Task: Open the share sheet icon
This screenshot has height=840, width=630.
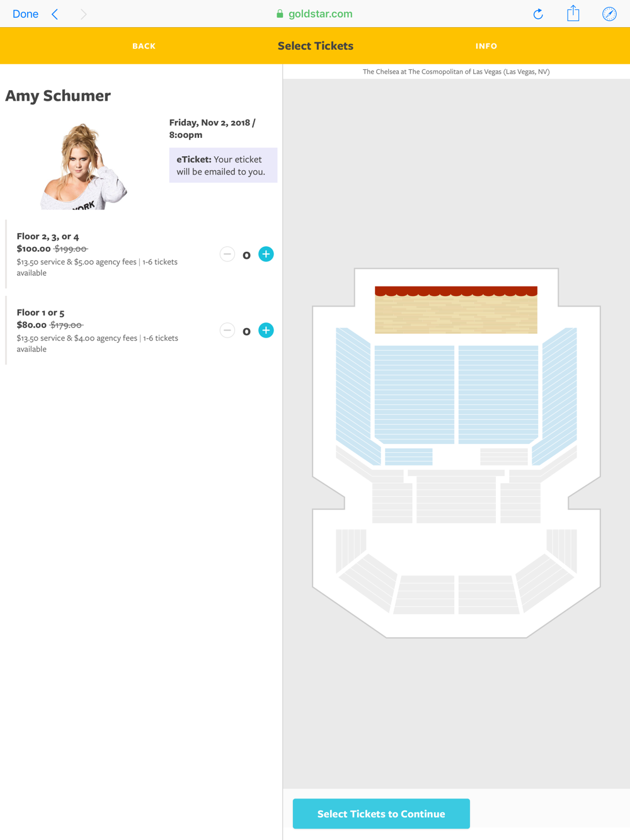Action: pyautogui.click(x=573, y=13)
